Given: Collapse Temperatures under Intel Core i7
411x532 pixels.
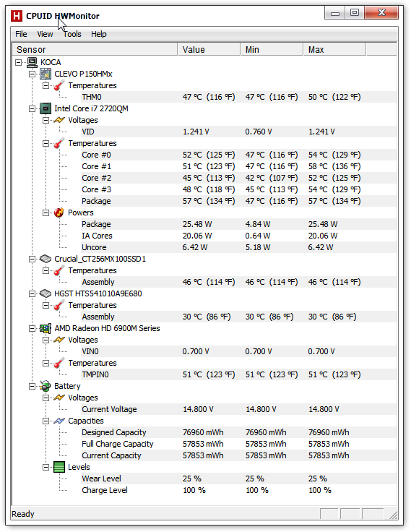Looking at the screenshot, I should (46, 143).
